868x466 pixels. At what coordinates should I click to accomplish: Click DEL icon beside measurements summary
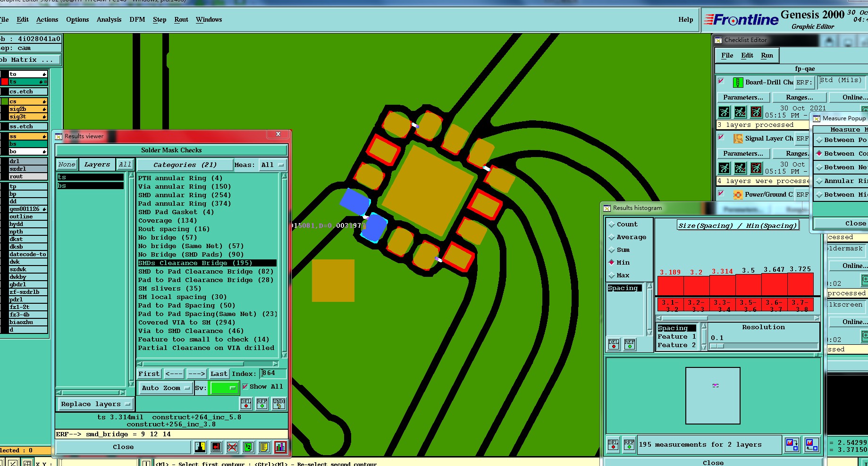(x=613, y=445)
